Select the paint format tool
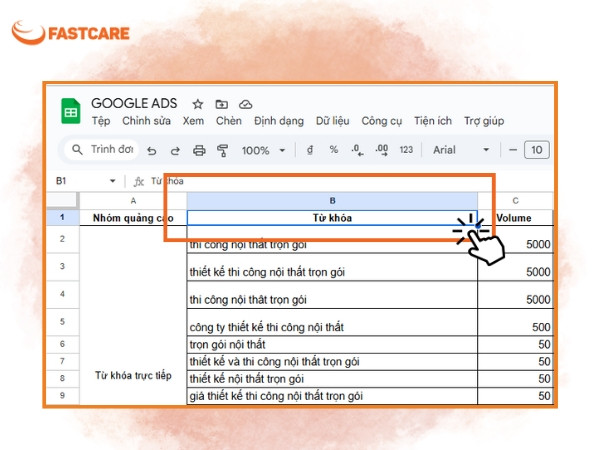The image size is (600, 450). 222,150
